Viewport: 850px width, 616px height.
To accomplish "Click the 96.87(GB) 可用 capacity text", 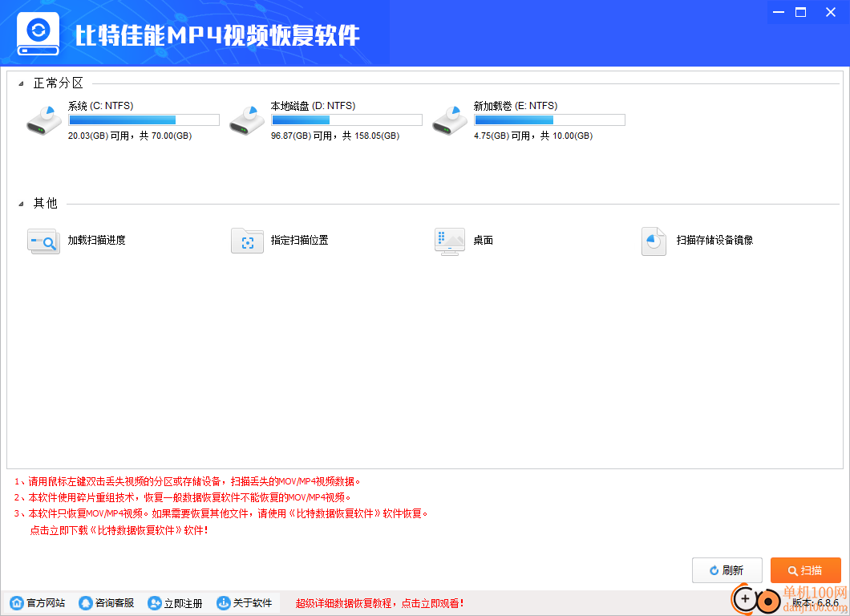I will point(335,136).
